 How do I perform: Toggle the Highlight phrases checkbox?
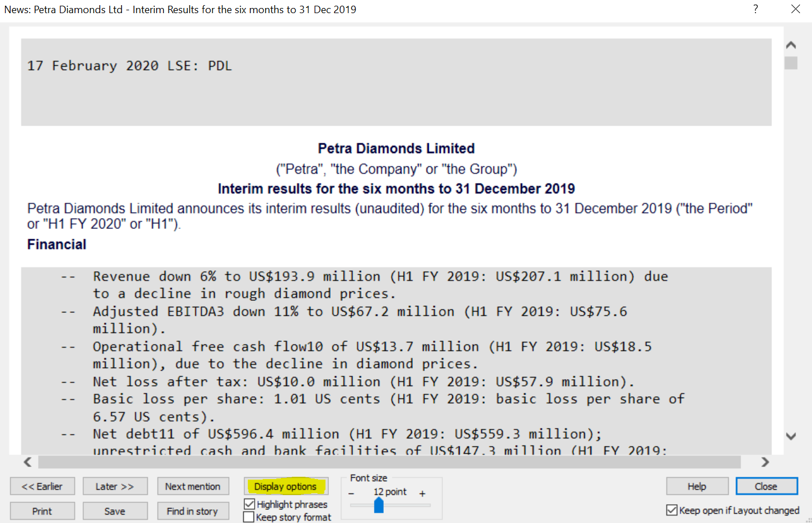(x=250, y=504)
